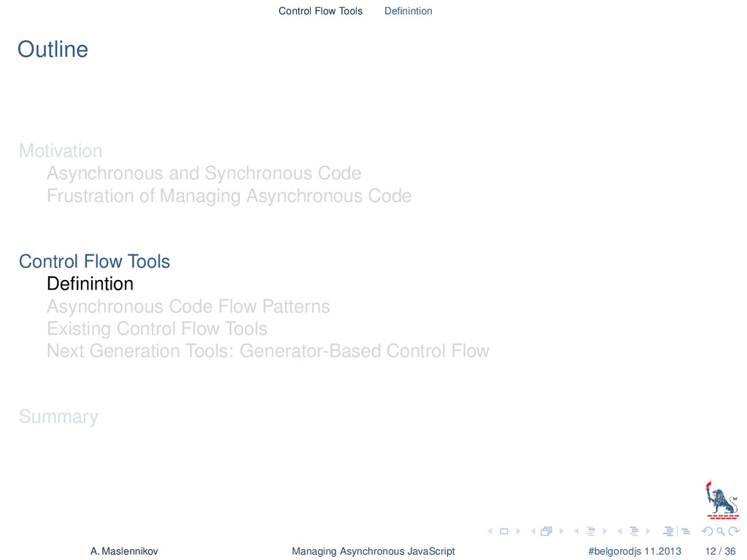Go to next frame using the right arrow beside the stacked frames icon
The image size is (747, 560).
click(x=562, y=532)
